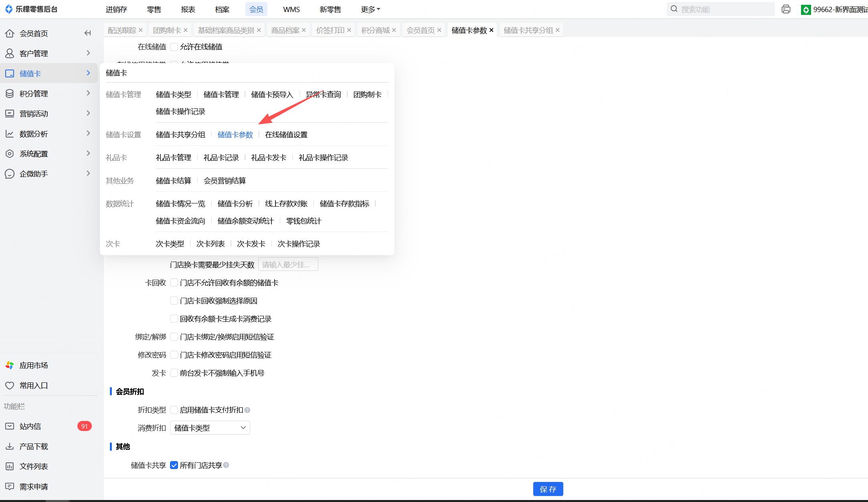The image size is (868, 502).
Task: Uncheck 所有门店共享 checkbox
Action: pyautogui.click(x=174, y=465)
